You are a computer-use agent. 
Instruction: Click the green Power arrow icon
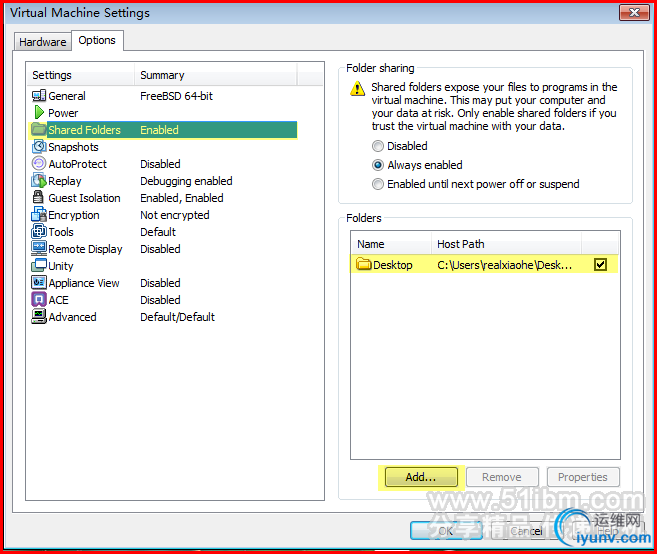pos(39,112)
